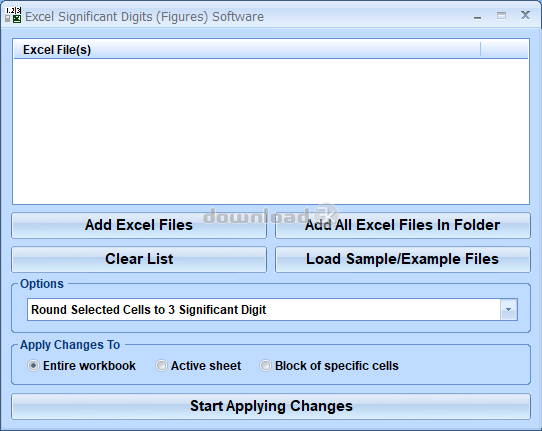Viewport: 542px width, 431px height.
Task: Select Block of specific cells option
Action: pyautogui.click(x=265, y=365)
